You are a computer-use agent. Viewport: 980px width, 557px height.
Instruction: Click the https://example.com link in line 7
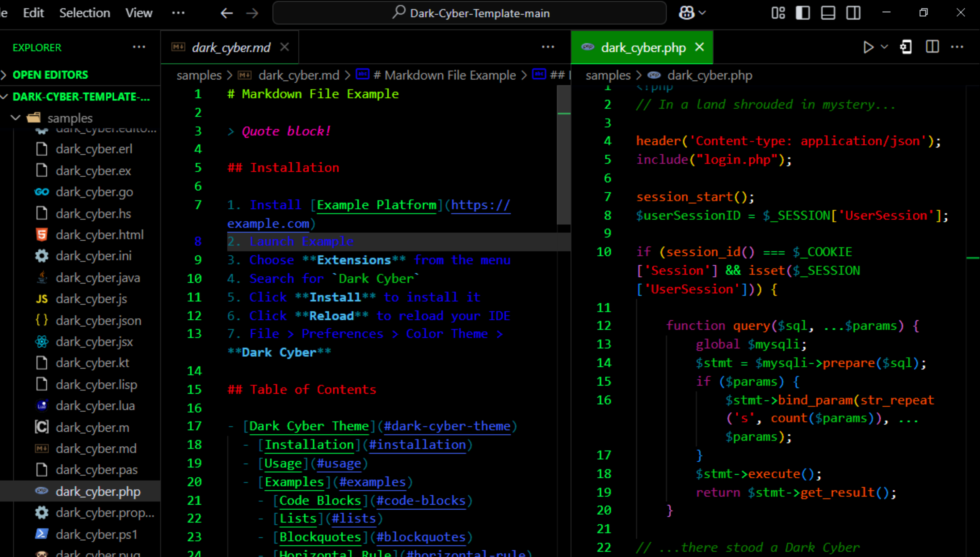(x=480, y=205)
